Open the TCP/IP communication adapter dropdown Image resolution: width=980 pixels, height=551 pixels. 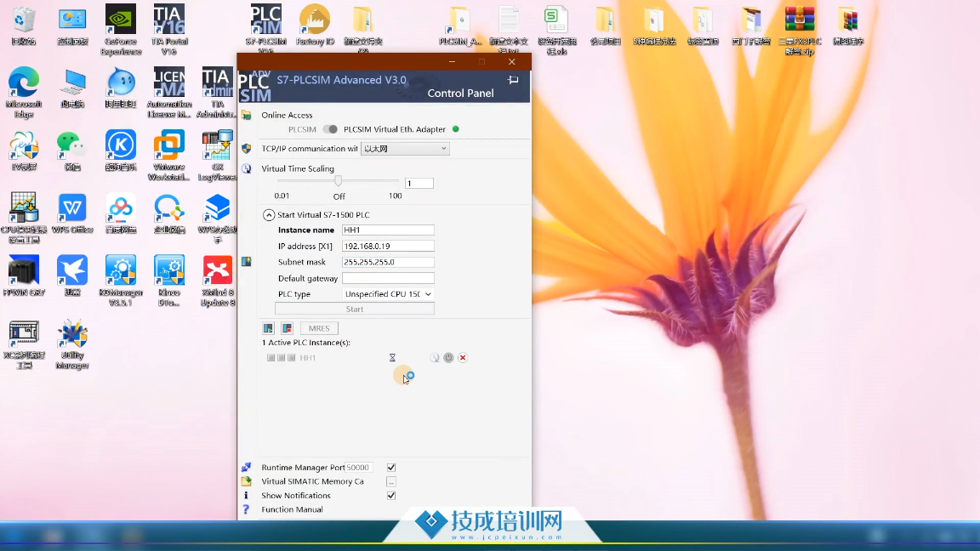(404, 149)
